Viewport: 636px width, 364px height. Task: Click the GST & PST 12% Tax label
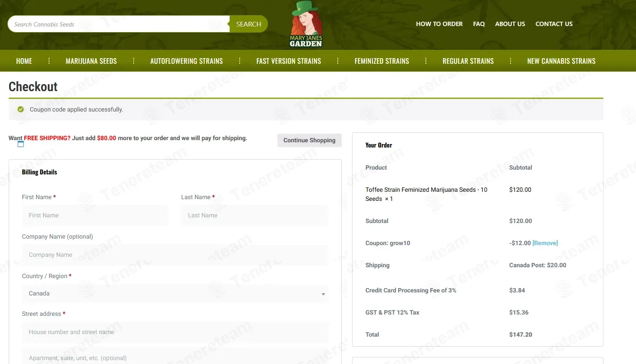(392, 312)
